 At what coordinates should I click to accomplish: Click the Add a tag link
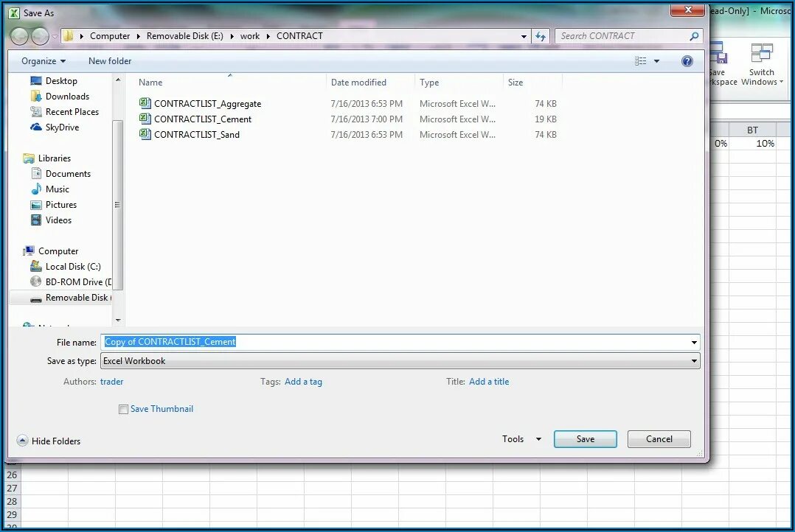click(x=303, y=382)
